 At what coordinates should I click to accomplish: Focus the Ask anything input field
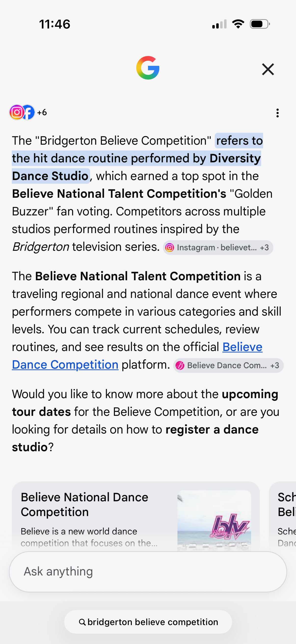[x=148, y=572]
